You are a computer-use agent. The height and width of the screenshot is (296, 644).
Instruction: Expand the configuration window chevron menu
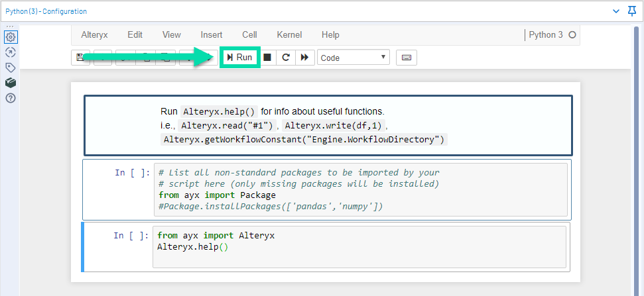coord(616,11)
